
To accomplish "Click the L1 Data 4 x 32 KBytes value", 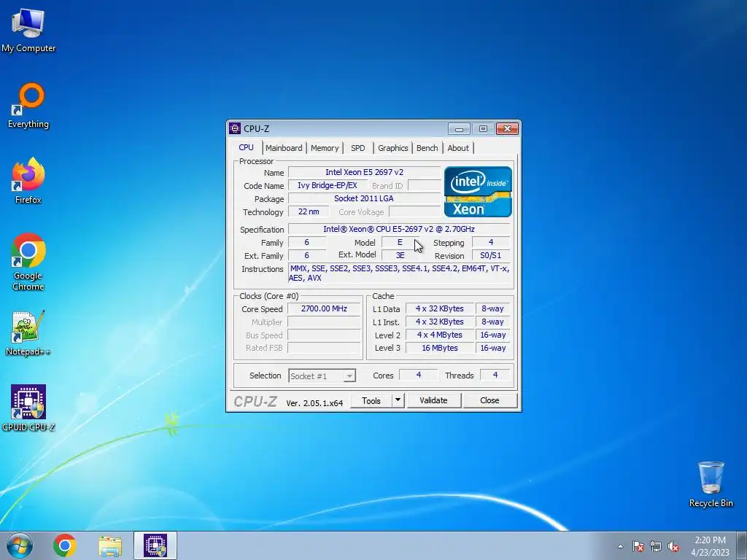I will point(440,308).
